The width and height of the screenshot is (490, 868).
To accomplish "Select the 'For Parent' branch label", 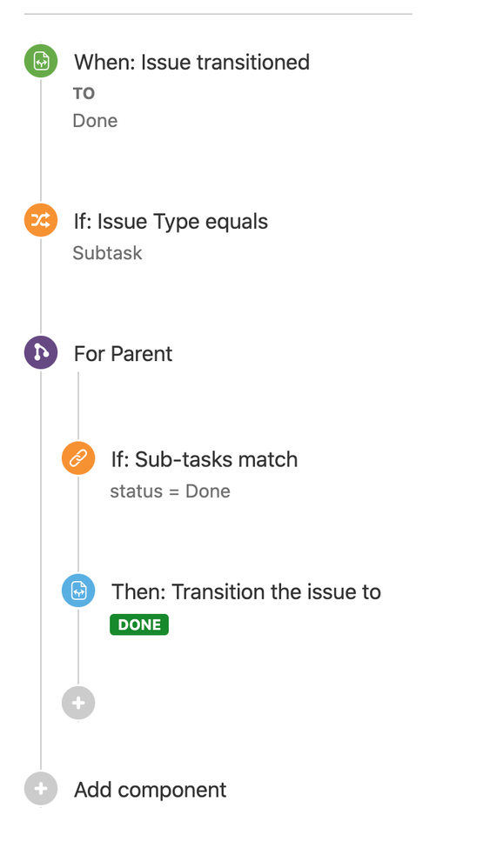I will [x=123, y=354].
